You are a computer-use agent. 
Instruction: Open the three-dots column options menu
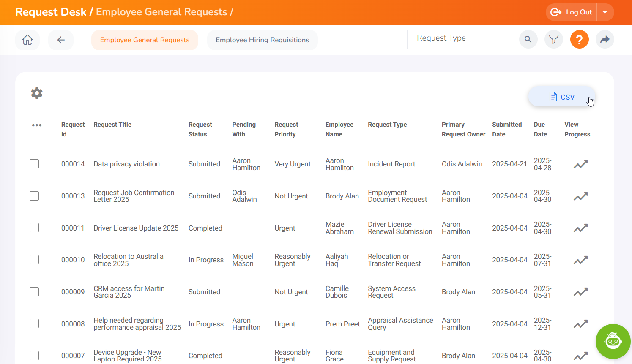click(x=37, y=125)
